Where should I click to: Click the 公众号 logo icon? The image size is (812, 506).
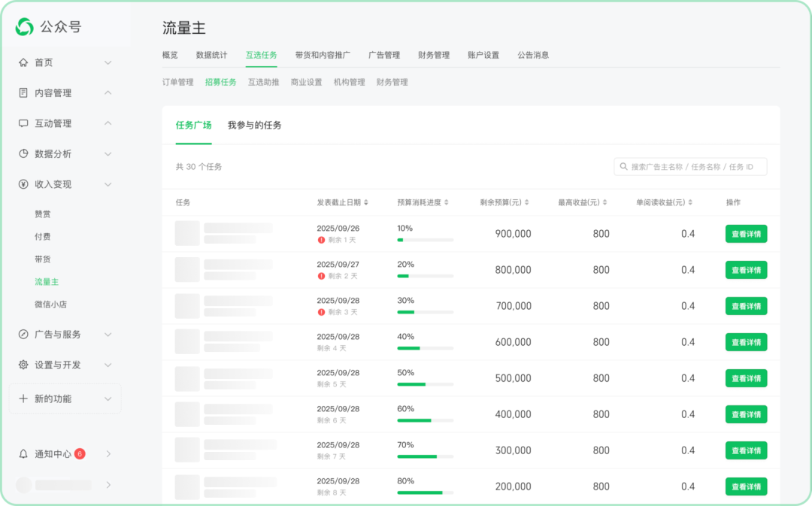coord(25,27)
